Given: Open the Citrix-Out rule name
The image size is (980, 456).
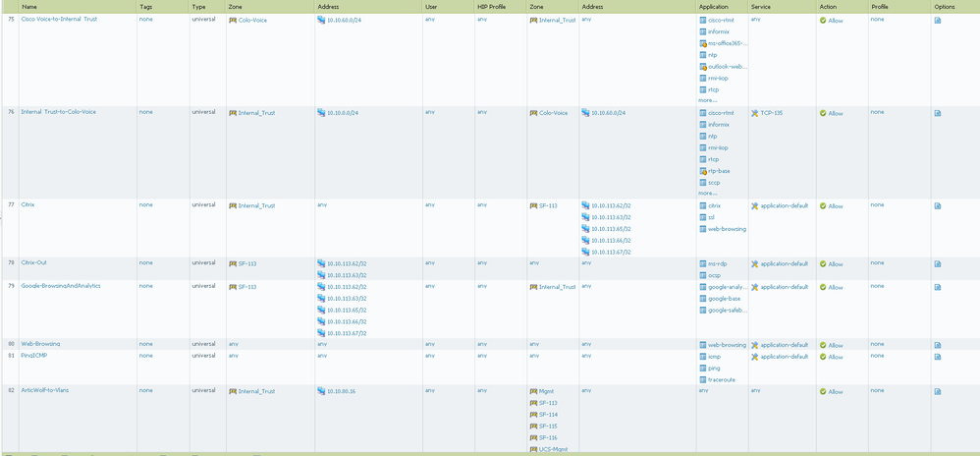Looking at the screenshot, I should (33, 262).
